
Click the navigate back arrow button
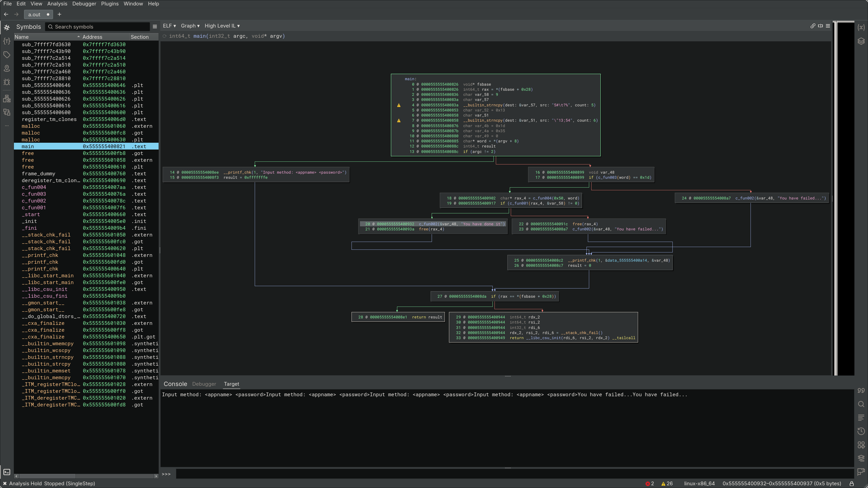[x=6, y=14]
